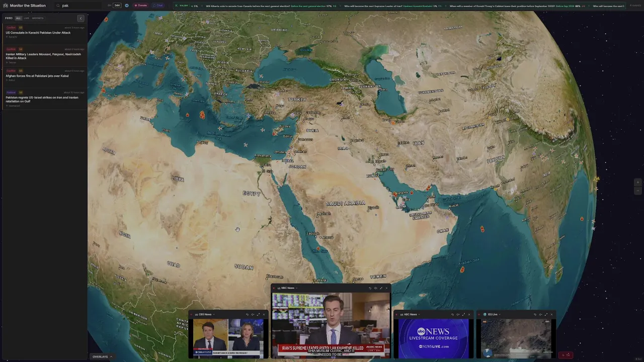Viewport: 644px width, 362px height.
Task: Click the next Supreme Leader of Iran prediction
Action: click(x=393, y=6)
